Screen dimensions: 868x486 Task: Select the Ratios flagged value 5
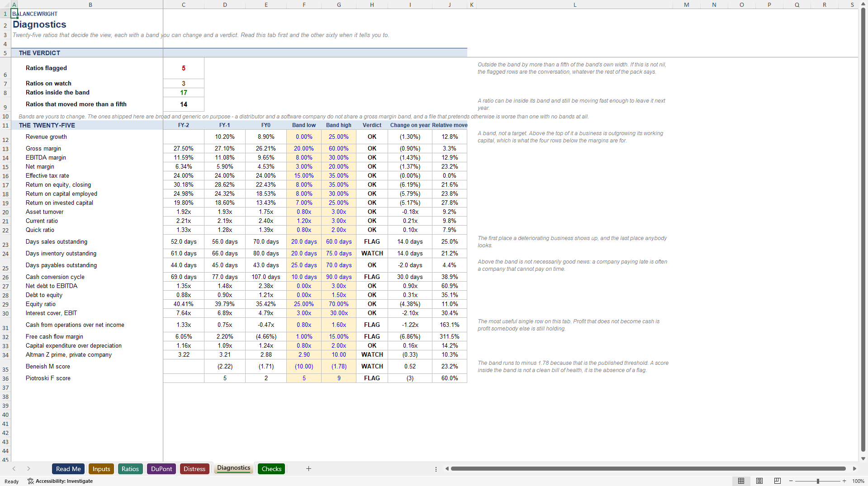tap(184, 68)
